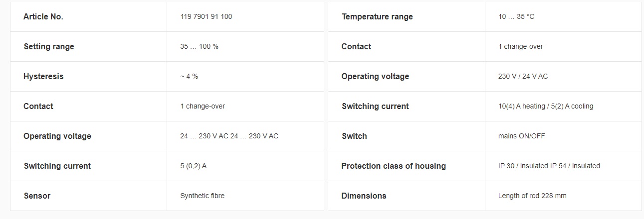Click the 230 V / 24 V AC value
Viewport: 644px width, 219px height.
(x=523, y=76)
